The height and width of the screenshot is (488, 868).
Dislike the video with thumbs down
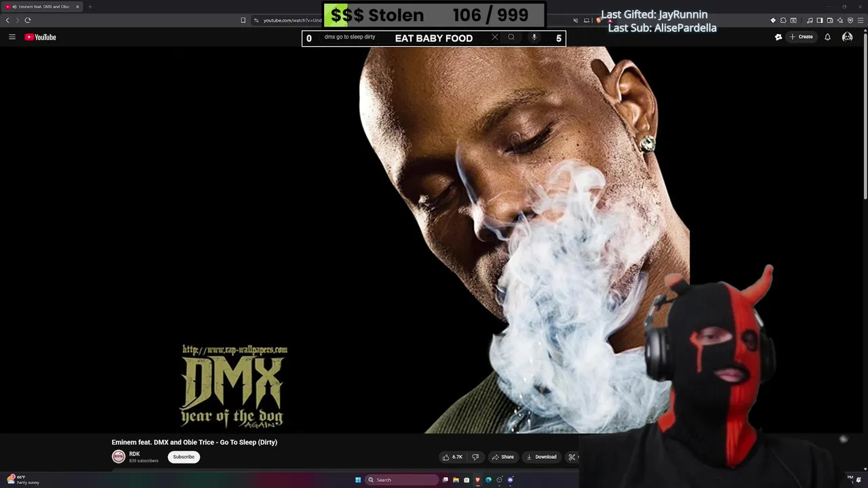tap(475, 457)
